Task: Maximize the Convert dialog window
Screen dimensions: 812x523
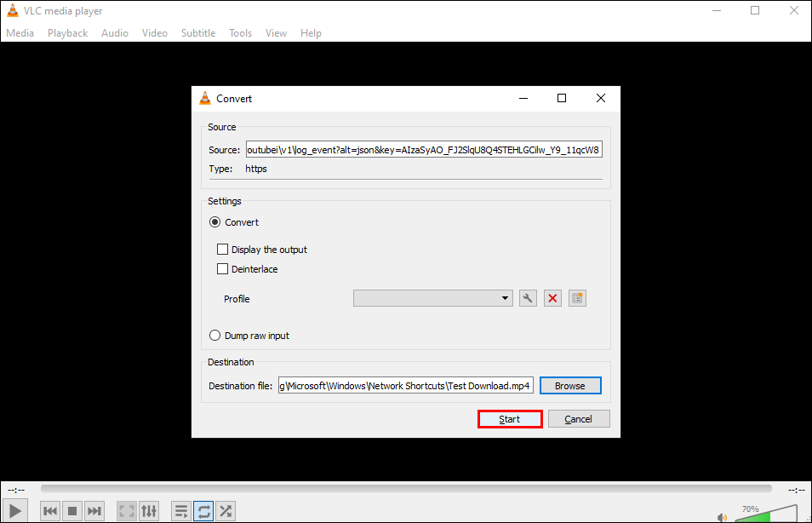Action: [562, 98]
